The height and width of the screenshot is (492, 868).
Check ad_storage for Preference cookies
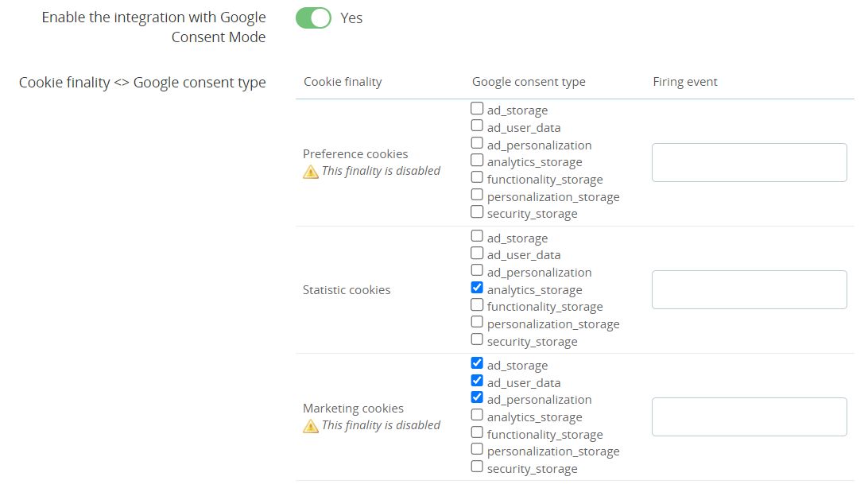[477, 108]
